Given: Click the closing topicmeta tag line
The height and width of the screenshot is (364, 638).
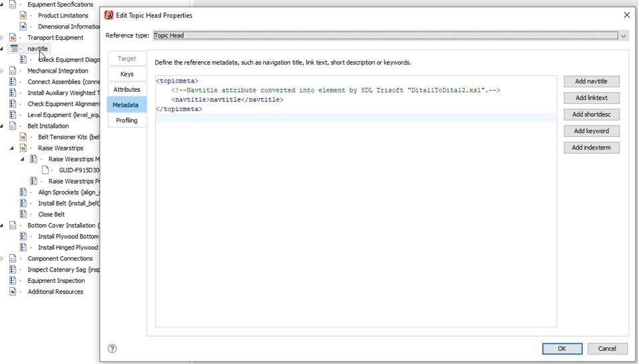Looking at the screenshot, I should pyautogui.click(x=179, y=109).
